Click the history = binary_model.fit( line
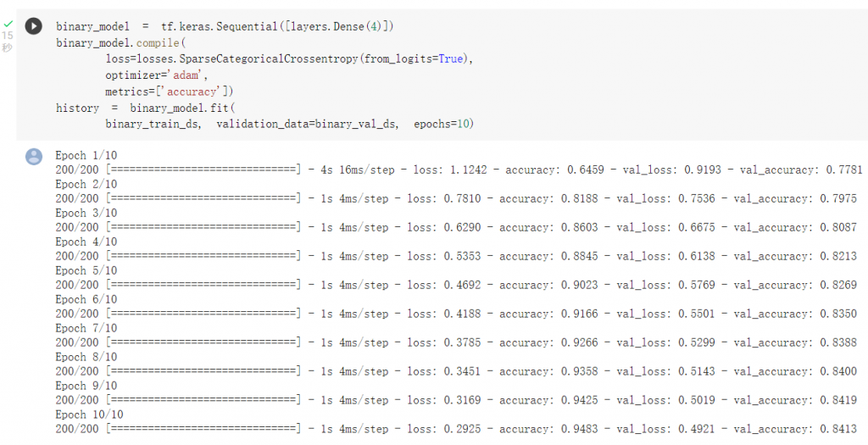 [145, 108]
